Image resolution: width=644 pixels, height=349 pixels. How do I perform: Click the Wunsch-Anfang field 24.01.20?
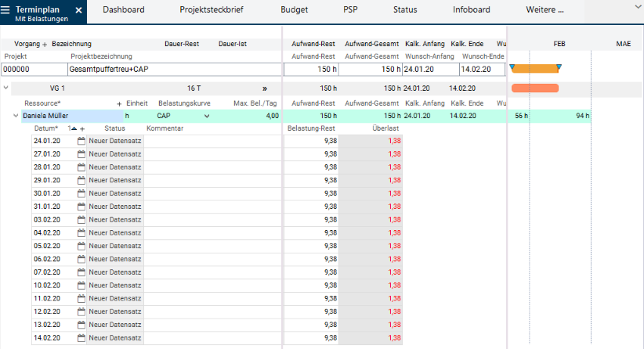coord(430,70)
